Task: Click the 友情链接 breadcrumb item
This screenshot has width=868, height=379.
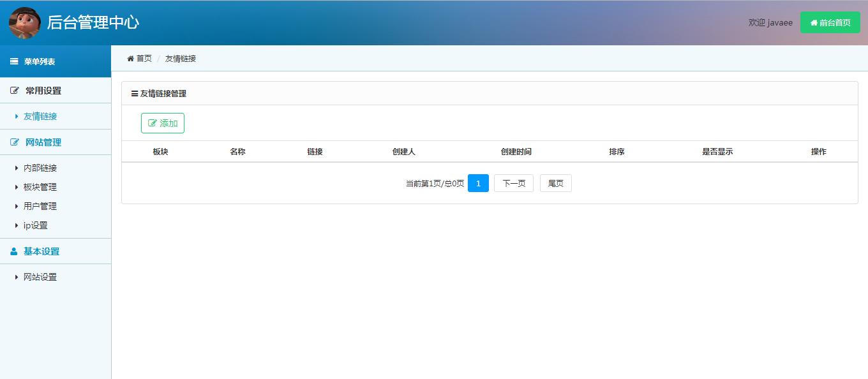Action: pyautogui.click(x=181, y=58)
